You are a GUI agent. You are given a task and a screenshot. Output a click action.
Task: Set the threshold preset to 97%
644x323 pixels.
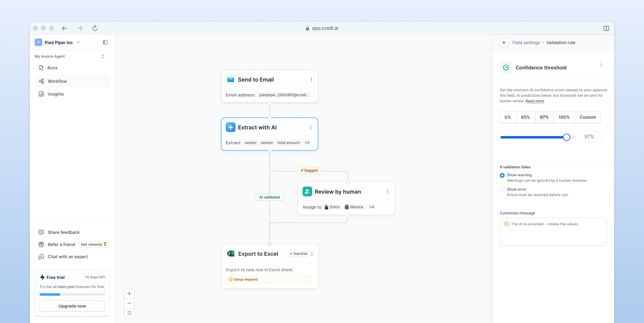coord(544,117)
